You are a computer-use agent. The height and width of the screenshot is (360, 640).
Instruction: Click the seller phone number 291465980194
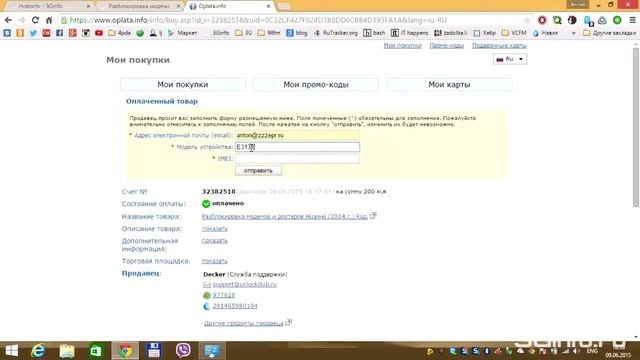pos(235,306)
